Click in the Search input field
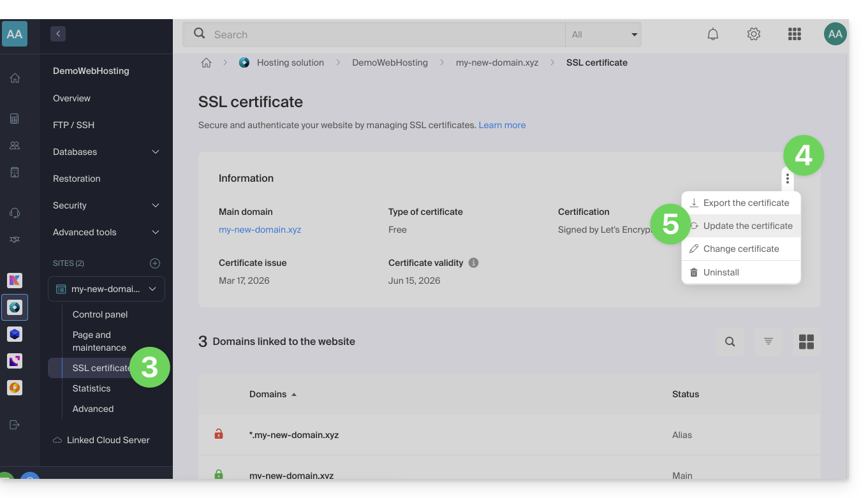Viewport: 868px width, 498px height. tap(383, 34)
